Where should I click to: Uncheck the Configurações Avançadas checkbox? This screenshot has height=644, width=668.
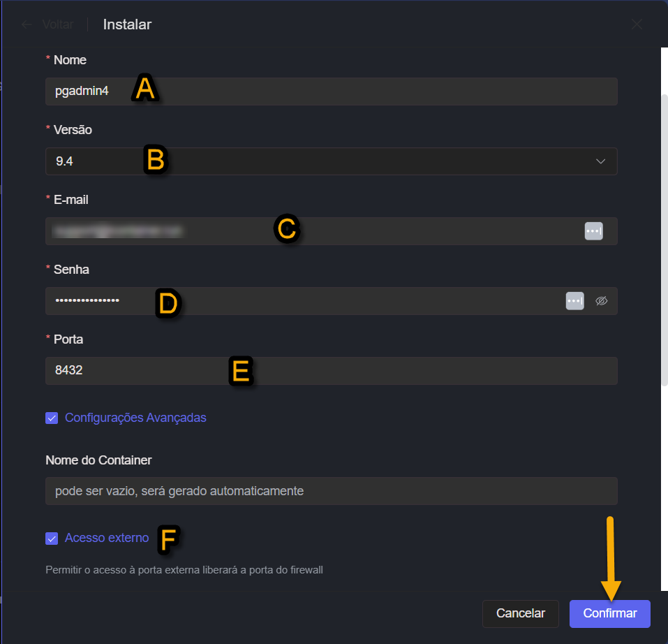coord(52,418)
